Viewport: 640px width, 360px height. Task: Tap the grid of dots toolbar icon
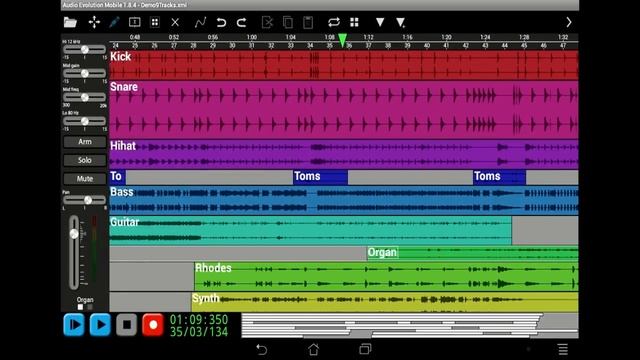tap(155, 22)
